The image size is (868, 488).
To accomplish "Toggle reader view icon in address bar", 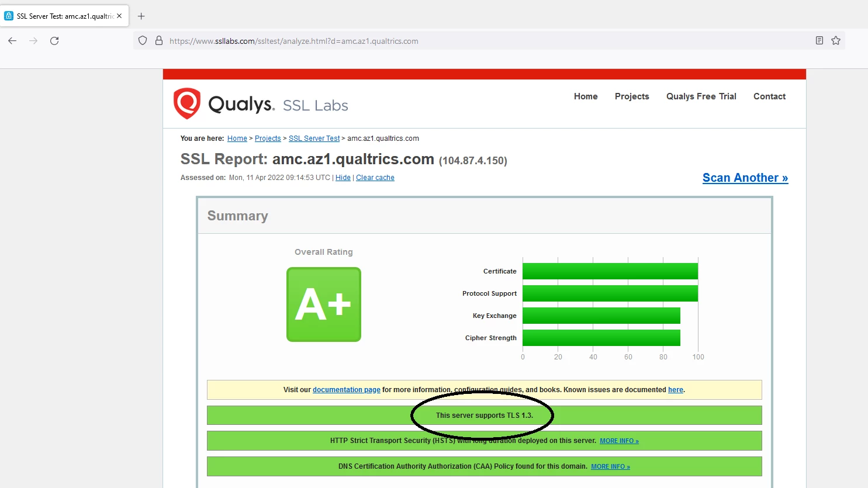I will pos(819,40).
